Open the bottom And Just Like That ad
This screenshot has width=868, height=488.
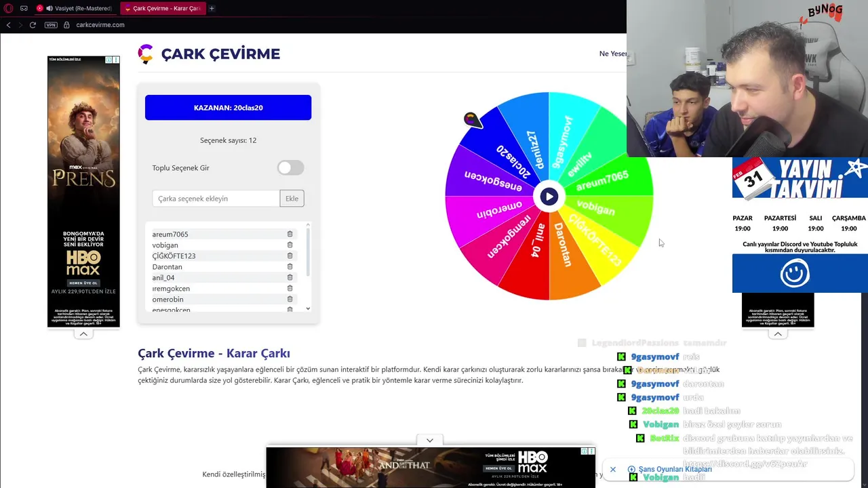[x=430, y=468]
